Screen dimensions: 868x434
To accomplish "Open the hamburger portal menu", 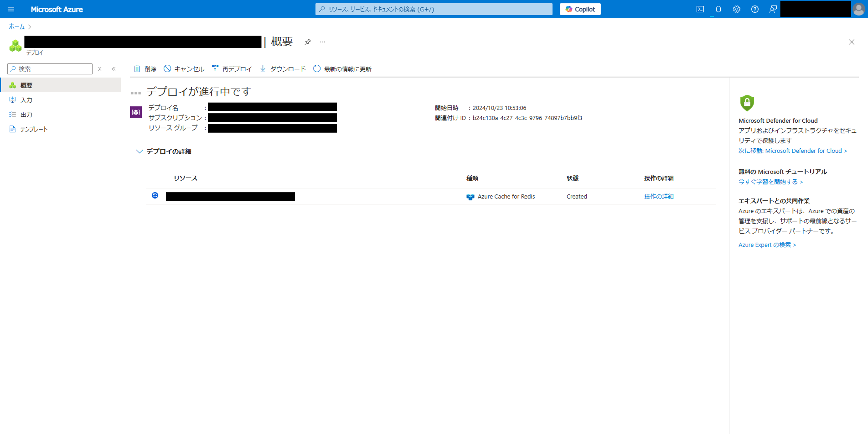I will tap(11, 9).
